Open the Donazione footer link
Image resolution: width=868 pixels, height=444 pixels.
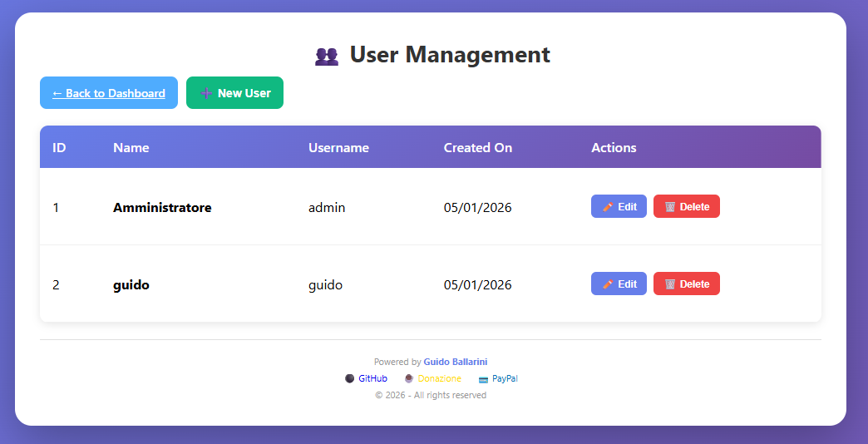(440, 378)
